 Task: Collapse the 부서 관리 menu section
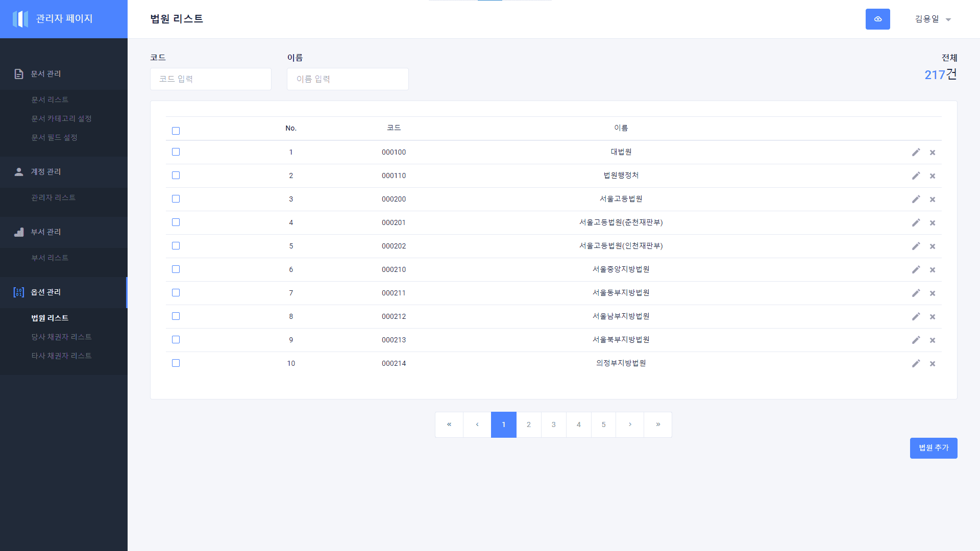pos(64,232)
